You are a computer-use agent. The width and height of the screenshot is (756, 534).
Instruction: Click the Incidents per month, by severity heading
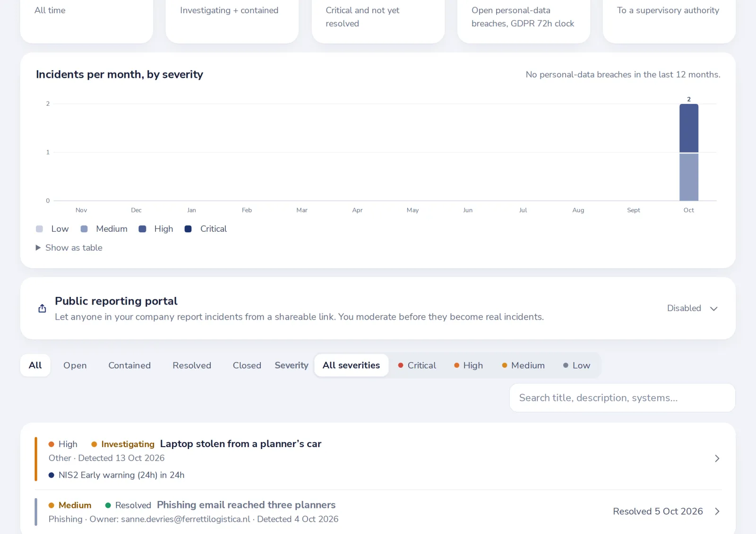120,75
